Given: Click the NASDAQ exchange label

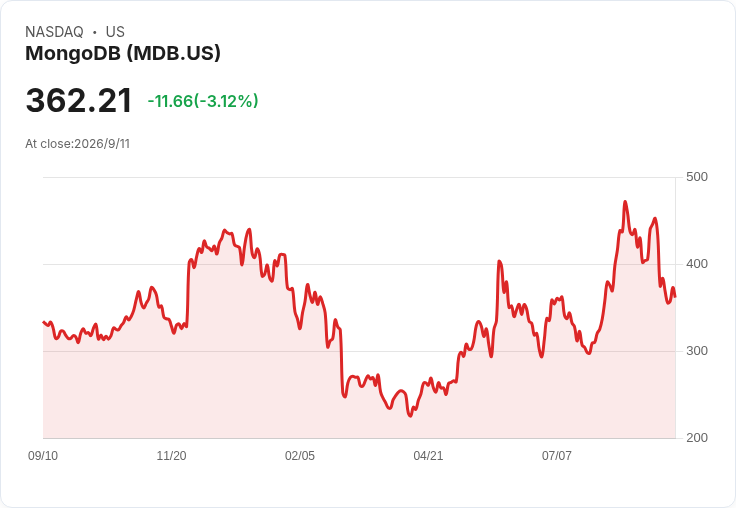Looking at the screenshot, I should coord(54,32).
